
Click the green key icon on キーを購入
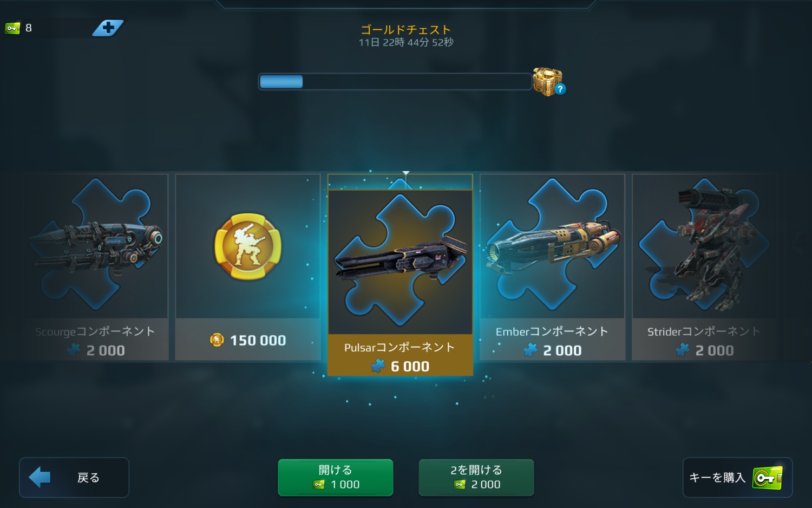pos(768,478)
